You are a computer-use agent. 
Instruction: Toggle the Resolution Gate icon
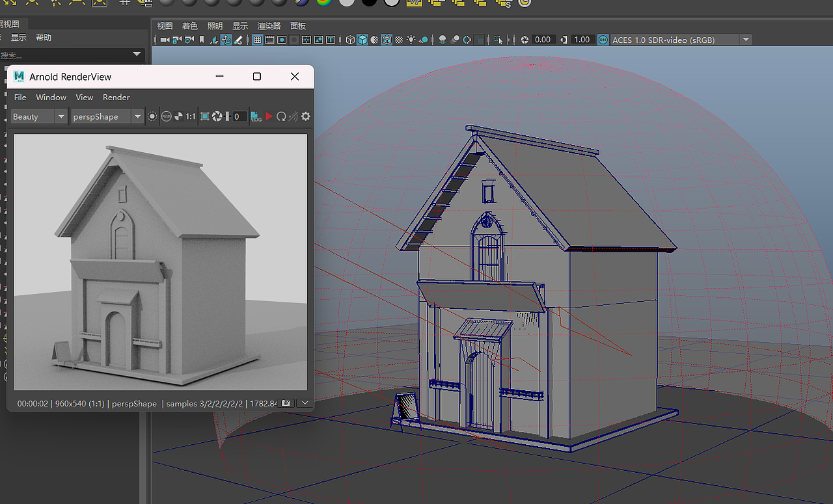click(282, 40)
